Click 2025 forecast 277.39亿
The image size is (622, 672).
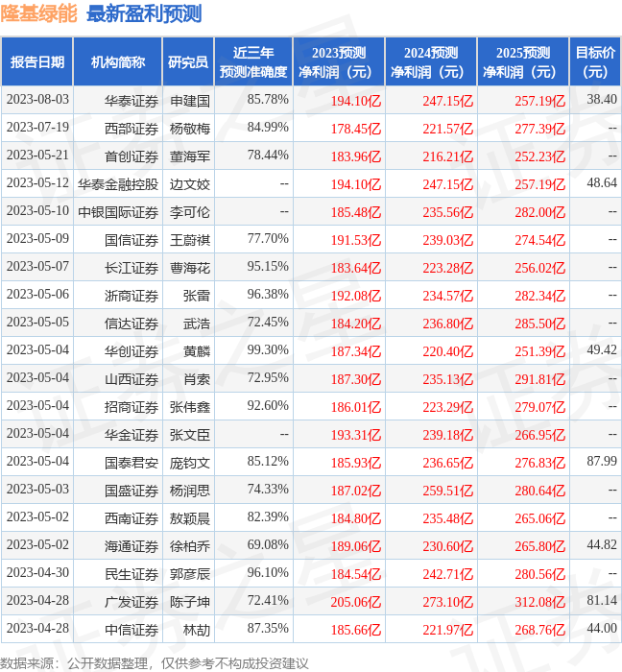(539, 129)
